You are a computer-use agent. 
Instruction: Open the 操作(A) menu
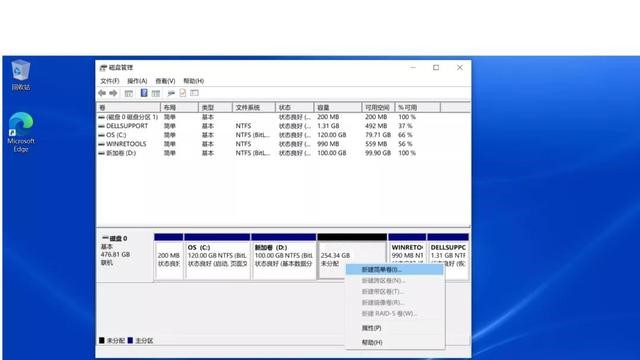[137, 81]
